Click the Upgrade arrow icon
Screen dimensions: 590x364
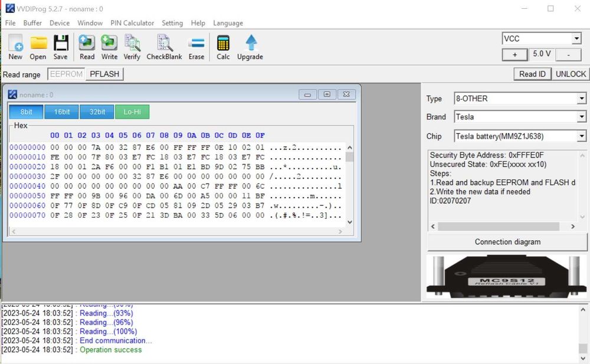click(x=250, y=47)
